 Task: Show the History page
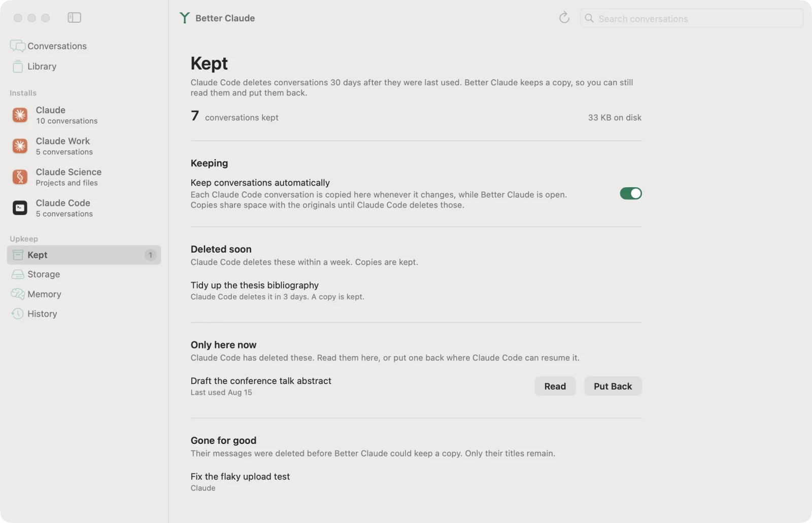click(84, 314)
